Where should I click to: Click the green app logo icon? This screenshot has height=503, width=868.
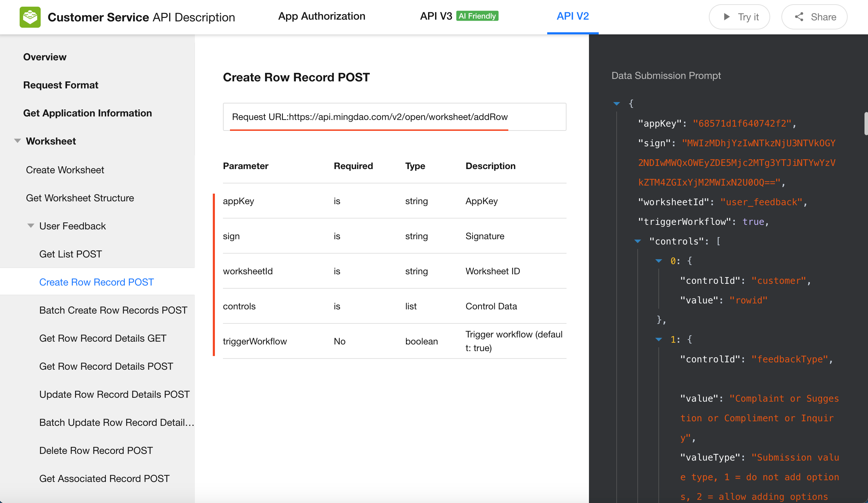(x=30, y=17)
